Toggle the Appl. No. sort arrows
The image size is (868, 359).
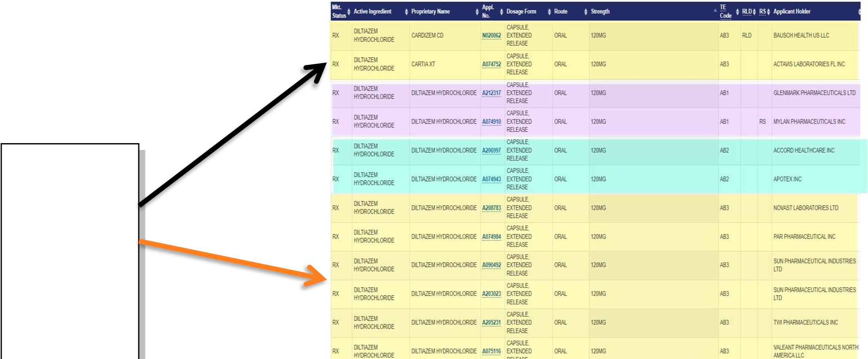[x=502, y=12]
